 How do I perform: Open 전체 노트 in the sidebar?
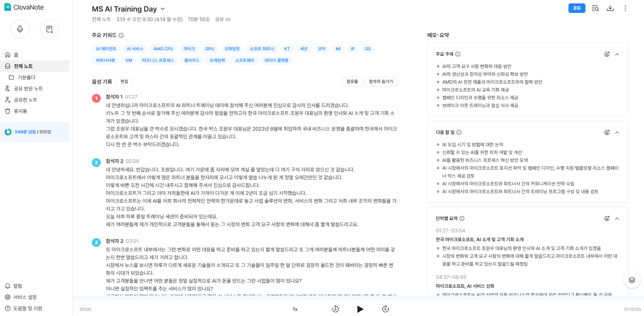point(34,66)
